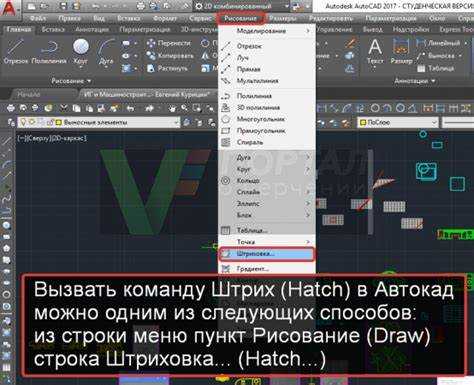Expand the Рисование ribbon panel
The image size is (474, 385).
pos(71,81)
